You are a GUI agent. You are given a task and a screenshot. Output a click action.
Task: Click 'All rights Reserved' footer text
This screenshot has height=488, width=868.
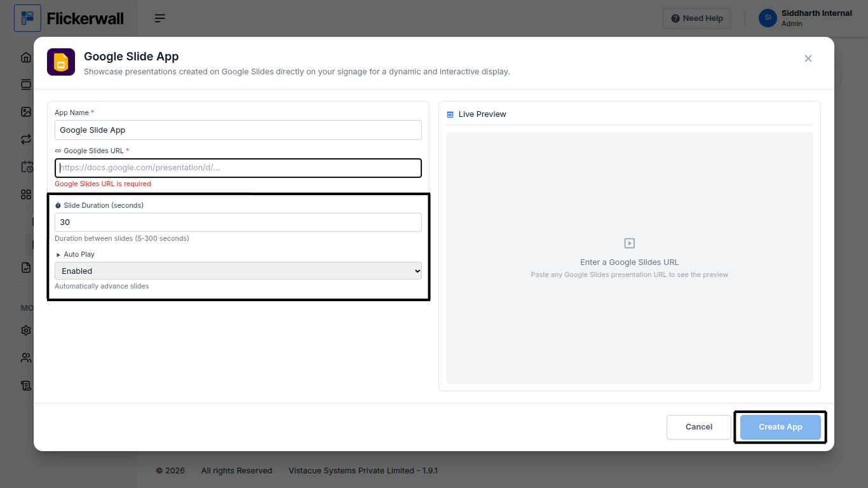(236, 471)
